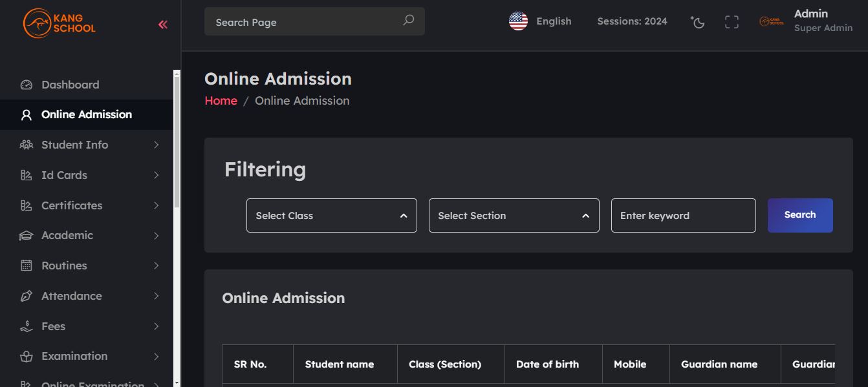Click the Kang School logo
This screenshot has width=868, height=387.
click(x=60, y=24)
